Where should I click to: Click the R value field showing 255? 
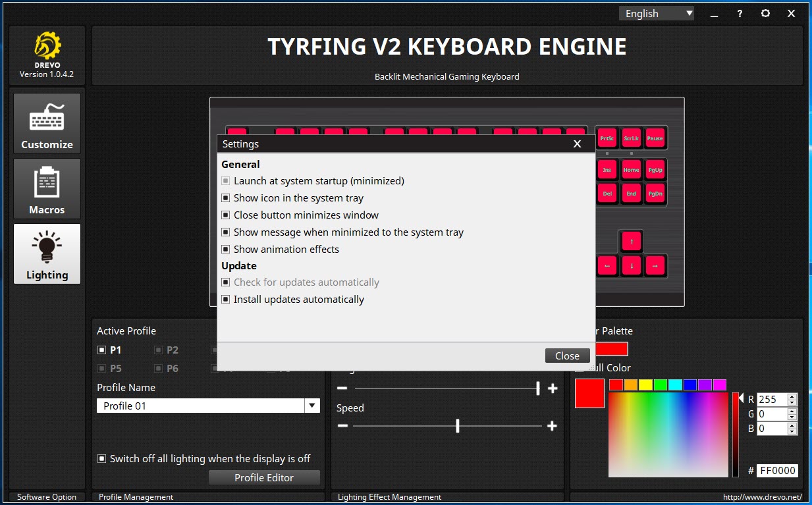click(772, 399)
